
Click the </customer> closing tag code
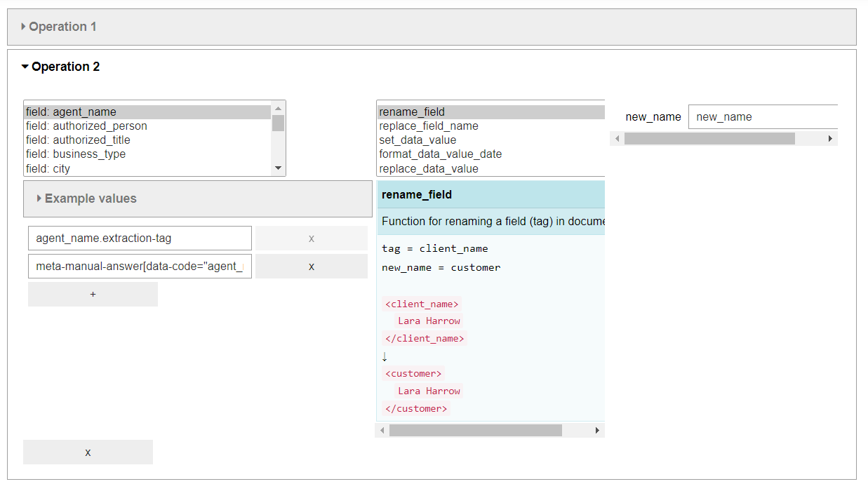point(416,408)
